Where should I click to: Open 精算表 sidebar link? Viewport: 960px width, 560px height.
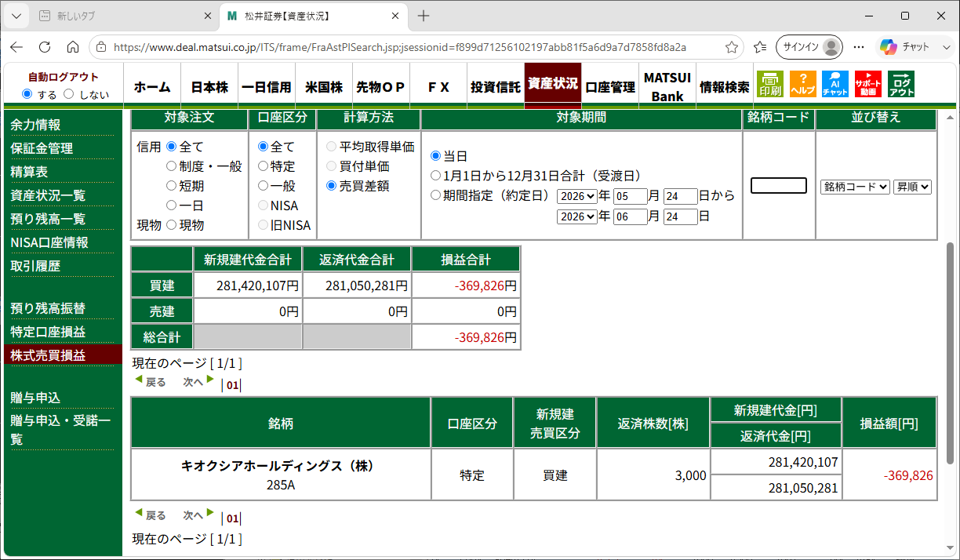[x=29, y=172]
